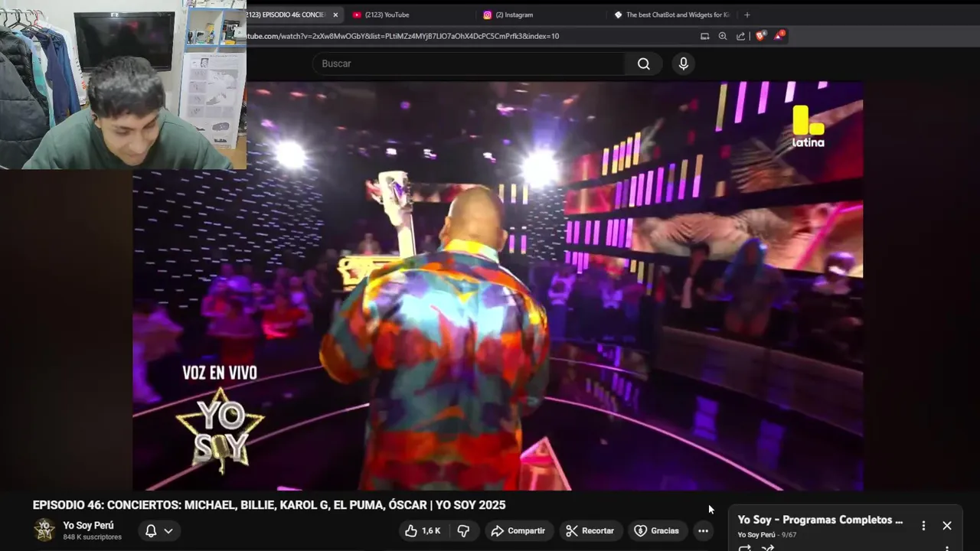Image resolution: width=980 pixels, height=551 pixels.
Task: Click the Gracias button
Action: point(657,530)
